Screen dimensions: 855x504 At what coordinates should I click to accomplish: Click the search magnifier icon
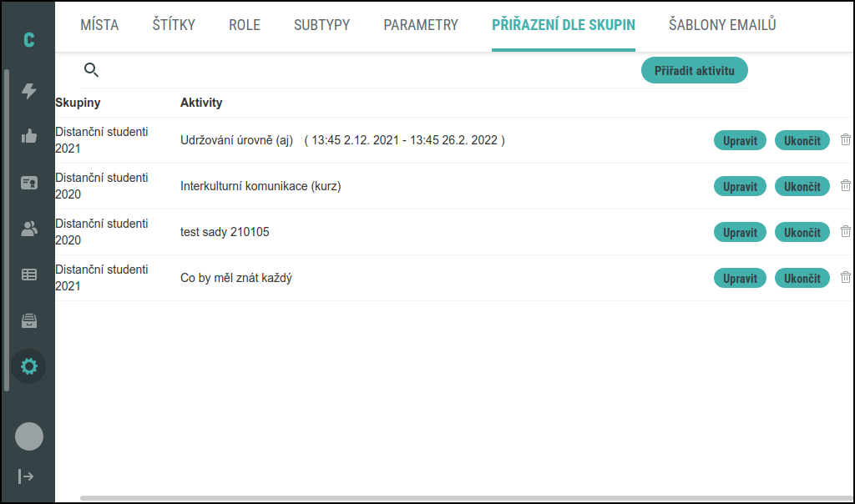click(91, 70)
